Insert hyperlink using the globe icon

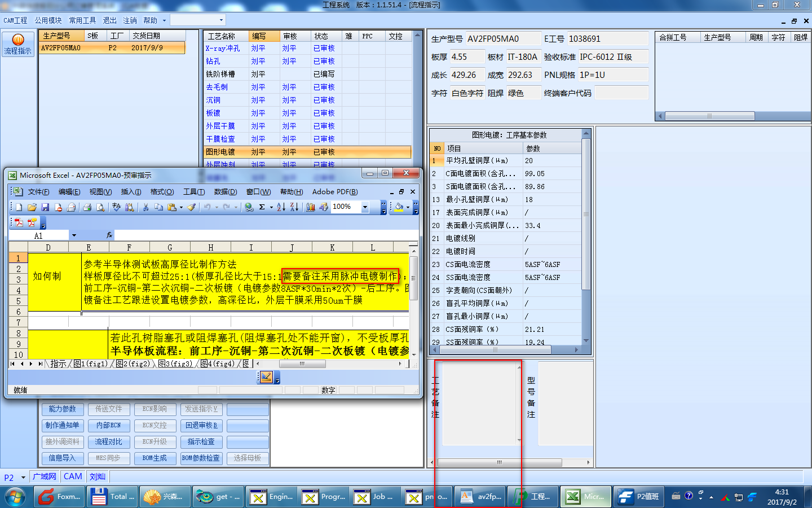tap(249, 207)
